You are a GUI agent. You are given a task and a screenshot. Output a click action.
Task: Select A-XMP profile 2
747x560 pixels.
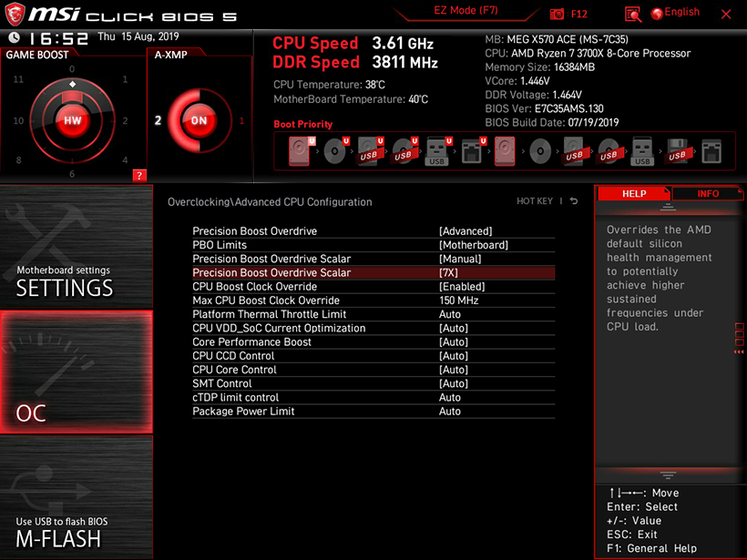pyautogui.click(x=158, y=120)
